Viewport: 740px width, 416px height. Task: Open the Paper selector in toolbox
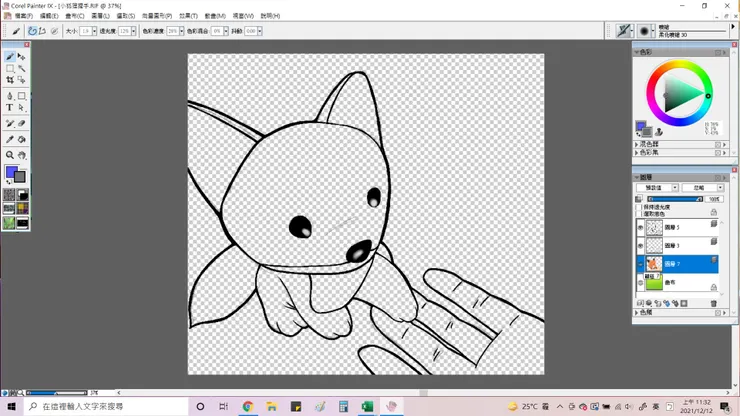pyautogui.click(x=9, y=195)
